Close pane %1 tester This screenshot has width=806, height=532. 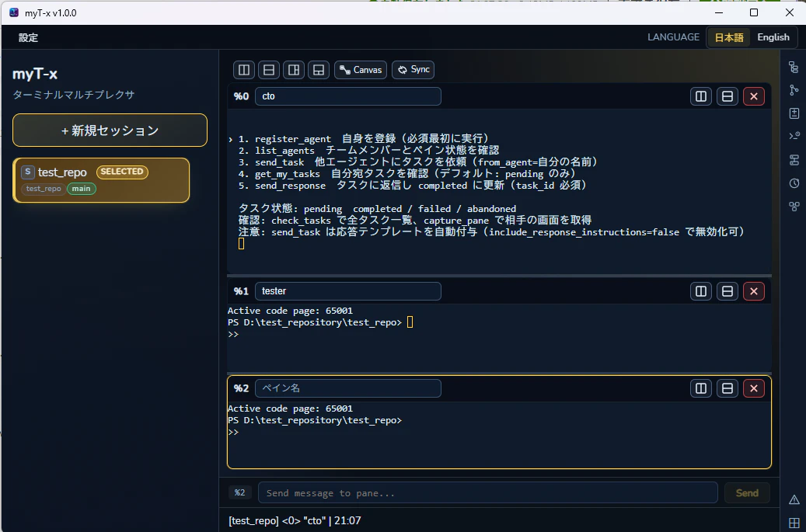tap(754, 291)
